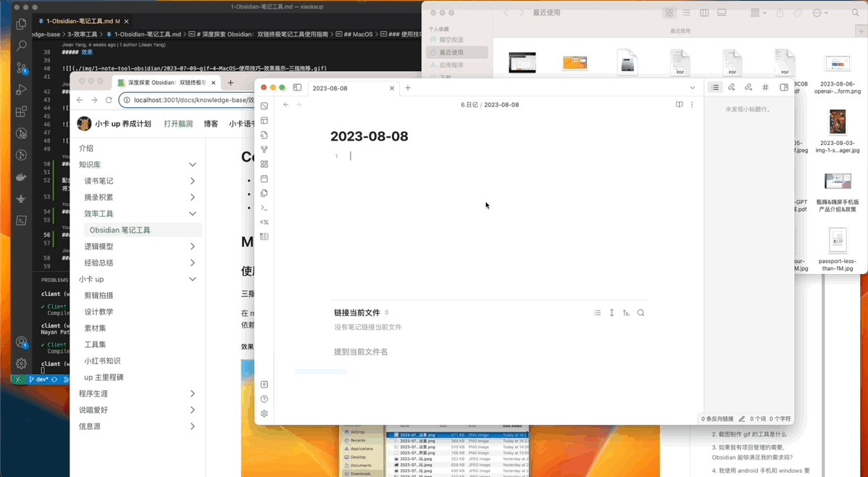This screenshot has width=868, height=477.
Task: Expand the 提到当前文件名 unlinked mentions section
Action: coord(361,352)
